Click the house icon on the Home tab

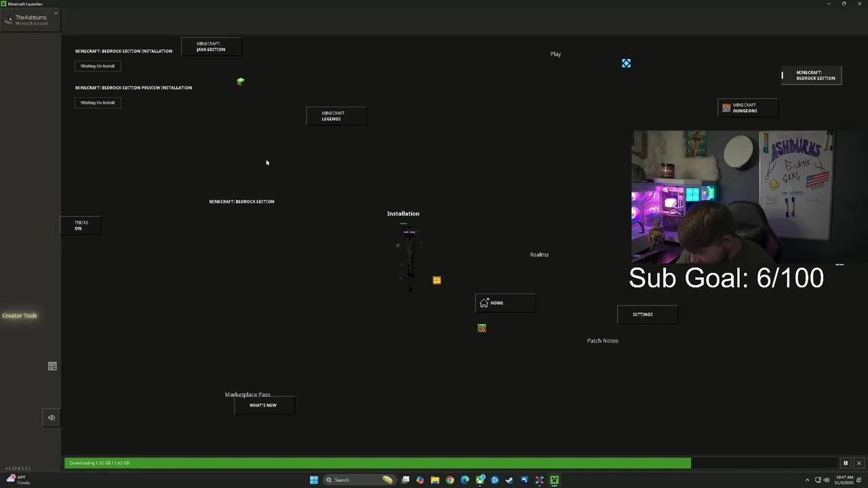[x=484, y=303]
